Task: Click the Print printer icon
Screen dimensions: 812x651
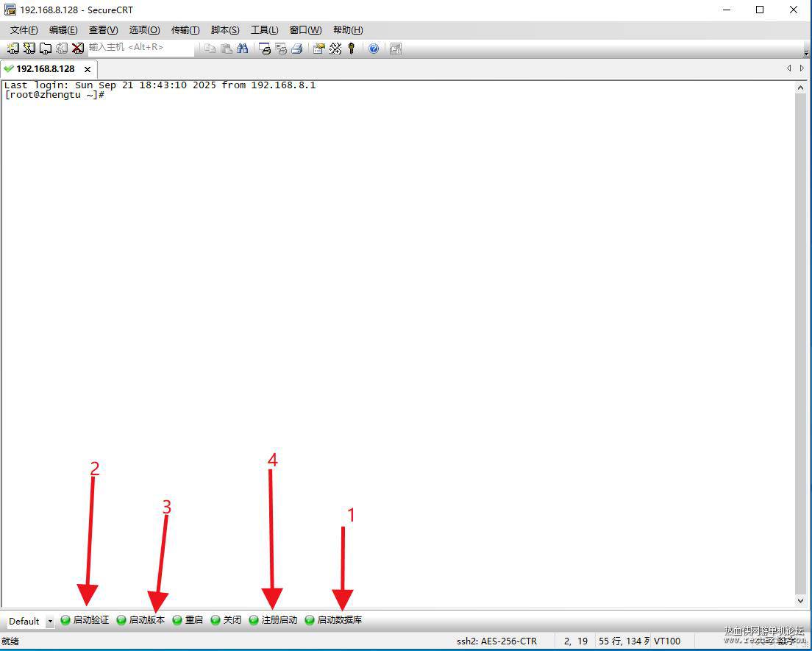Action: (x=296, y=48)
